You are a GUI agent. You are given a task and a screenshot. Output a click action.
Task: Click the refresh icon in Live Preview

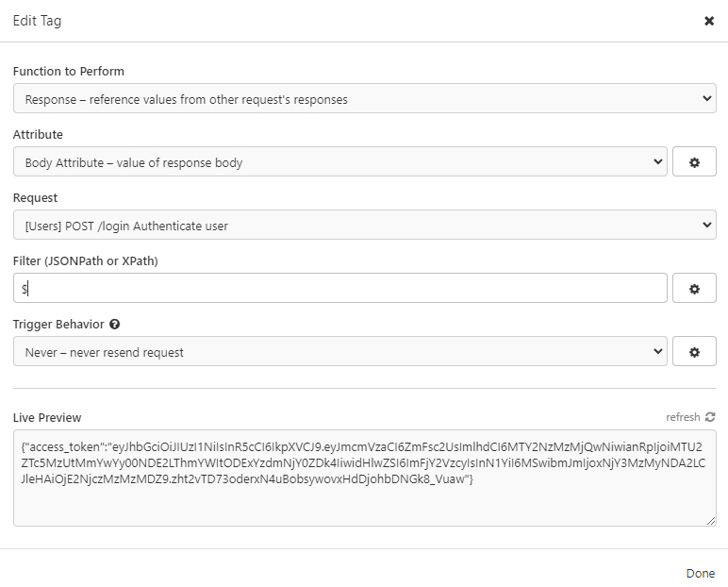(710, 417)
